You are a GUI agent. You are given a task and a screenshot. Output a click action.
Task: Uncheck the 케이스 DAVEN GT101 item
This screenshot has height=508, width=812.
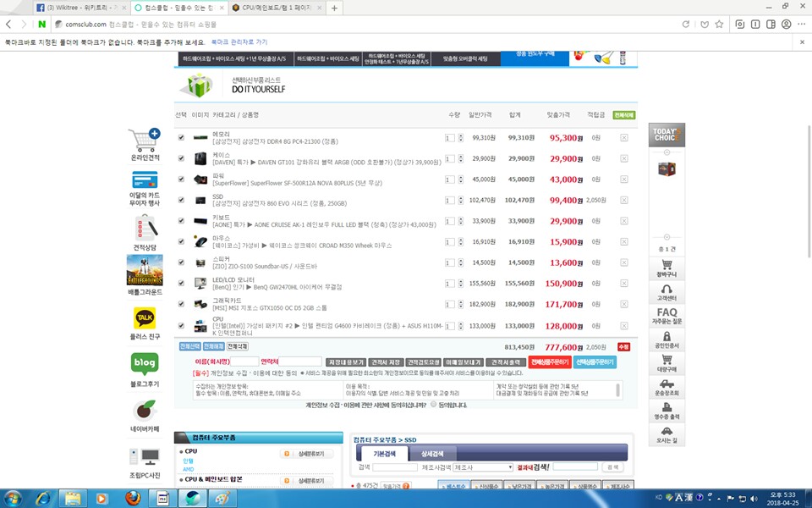pyautogui.click(x=181, y=158)
